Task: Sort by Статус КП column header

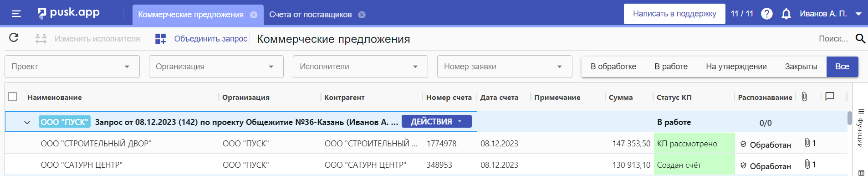Action: 674,97
